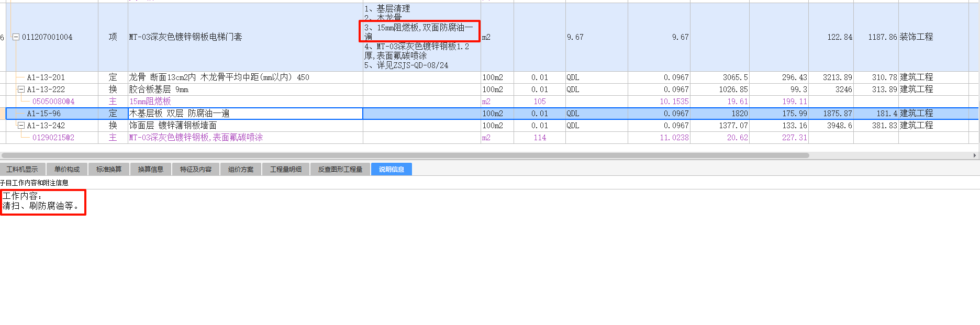Collapse the A1-13-242 sub-item
This screenshot has width=980, height=325.
tap(21, 126)
